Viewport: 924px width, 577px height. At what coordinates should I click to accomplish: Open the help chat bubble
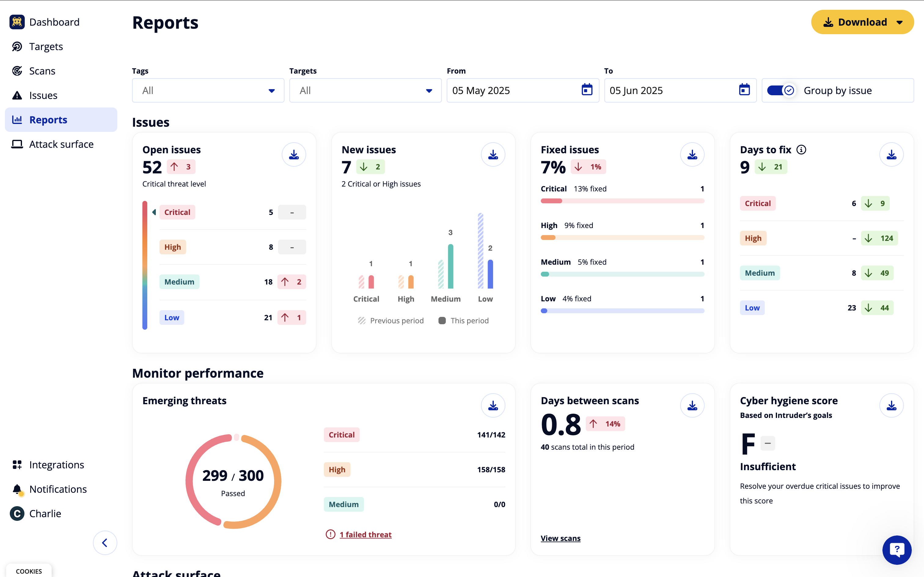[897, 550]
